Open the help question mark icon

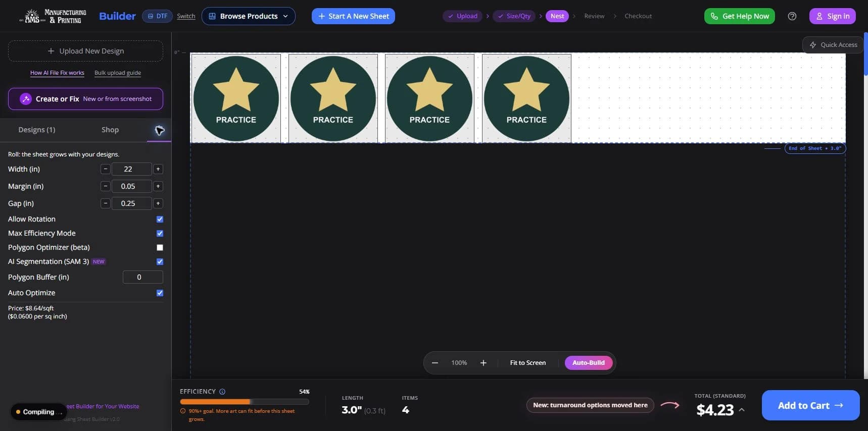click(x=792, y=16)
